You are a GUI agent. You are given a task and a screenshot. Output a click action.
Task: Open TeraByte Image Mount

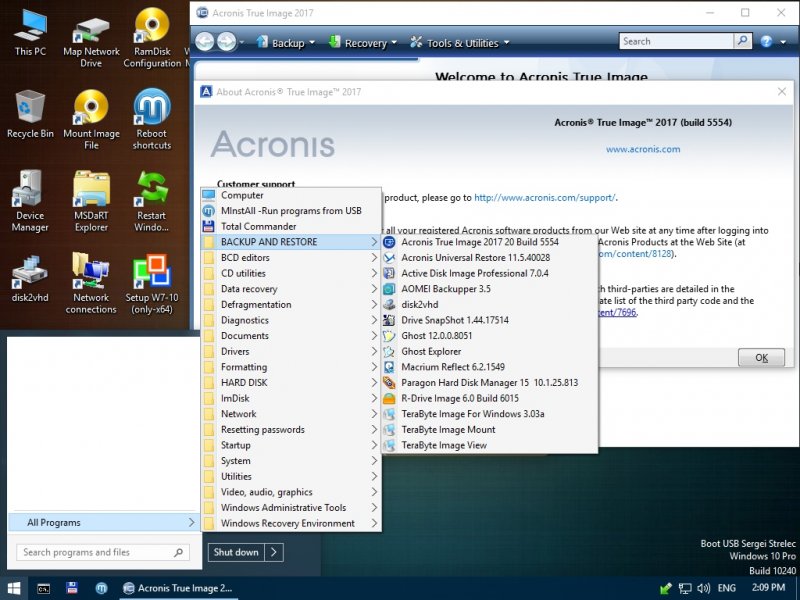[489, 430]
